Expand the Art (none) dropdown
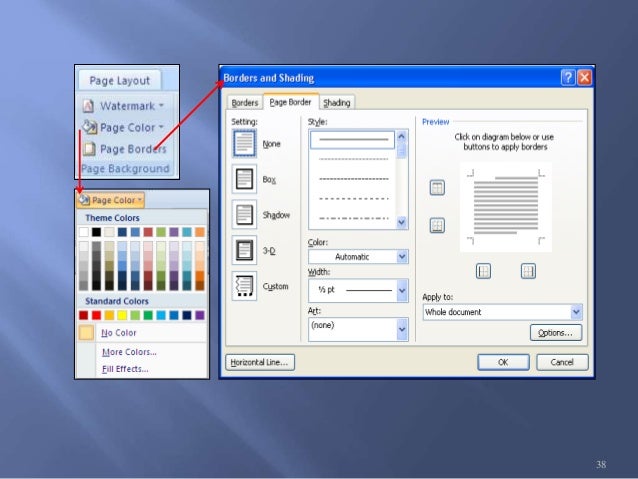 [402, 329]
